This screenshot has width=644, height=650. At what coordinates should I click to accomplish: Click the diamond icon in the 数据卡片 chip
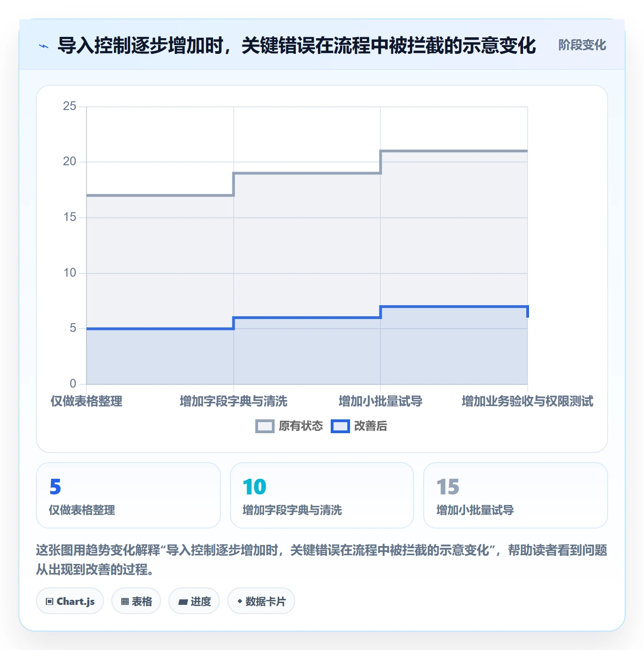pyautogui.click(x=240, y=601)
